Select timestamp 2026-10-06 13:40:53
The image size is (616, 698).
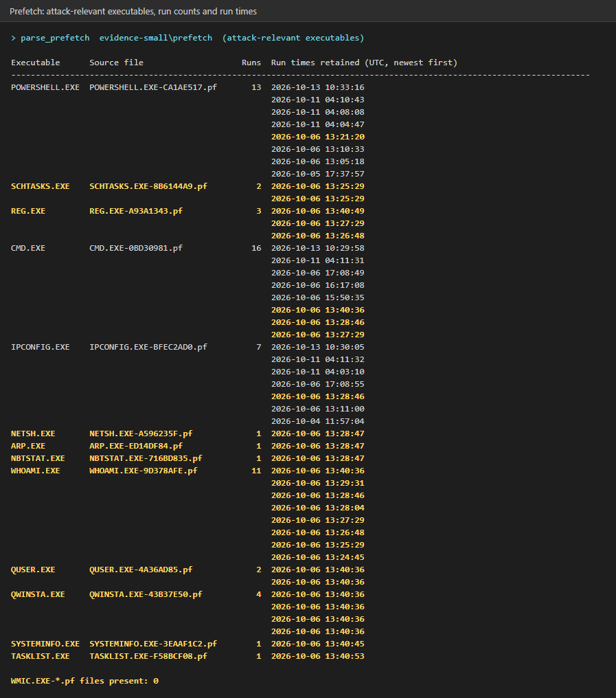[318, 656]
